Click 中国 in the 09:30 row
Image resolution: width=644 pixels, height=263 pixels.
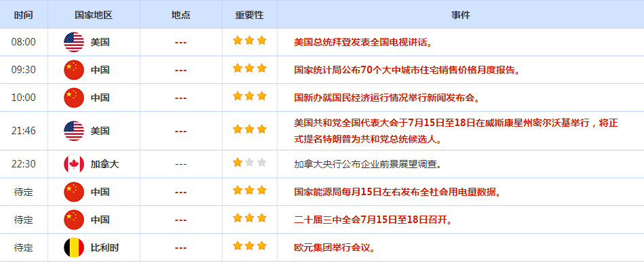100,70
